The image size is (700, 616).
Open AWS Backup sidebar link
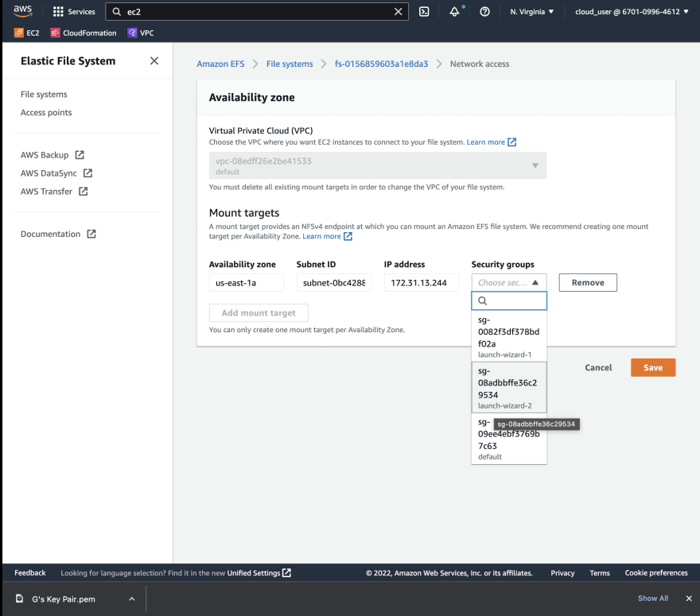(x=45, y=155)
